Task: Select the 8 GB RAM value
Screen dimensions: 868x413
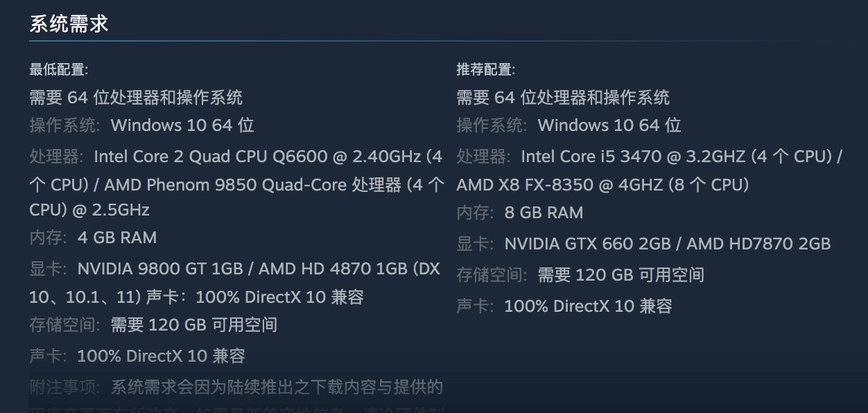Action: (544, 213)
